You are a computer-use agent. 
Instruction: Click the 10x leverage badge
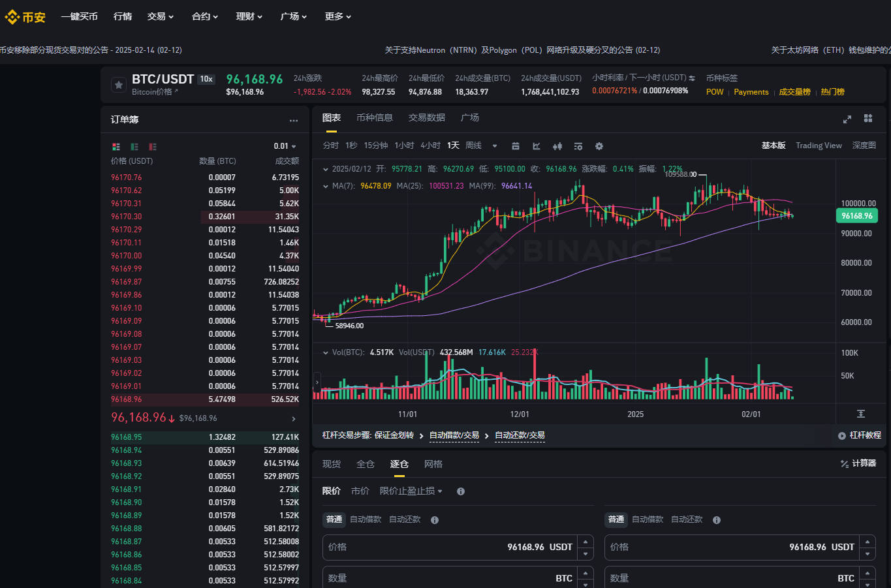(x=206, y=79)
